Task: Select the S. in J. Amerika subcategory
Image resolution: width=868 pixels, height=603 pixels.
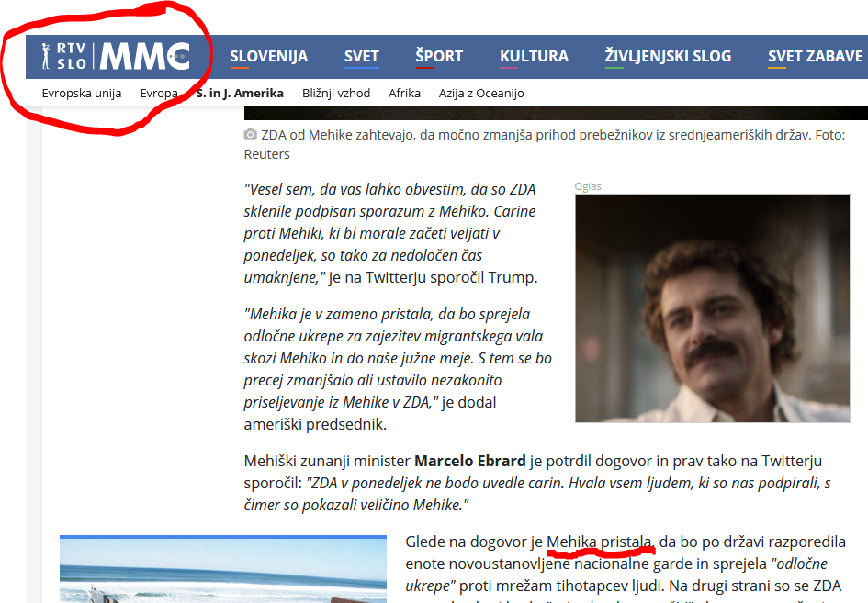Action: pyautogui.click(x=240, y=93)
